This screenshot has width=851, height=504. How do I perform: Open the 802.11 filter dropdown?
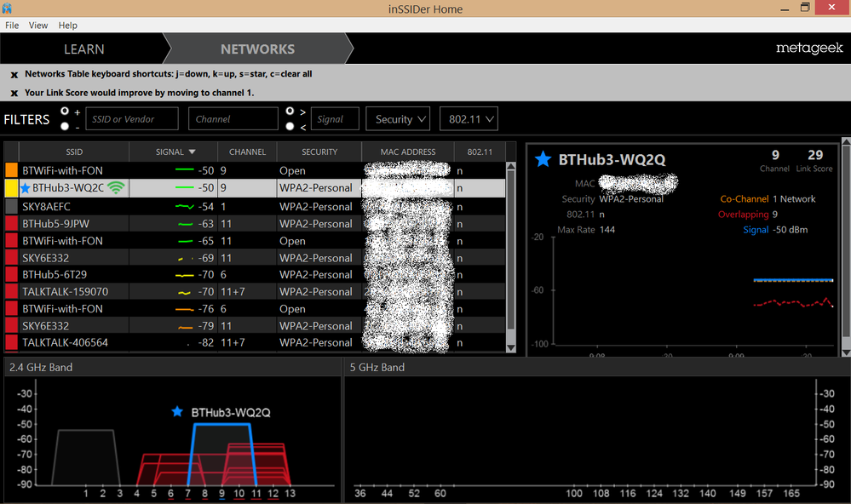469,119
